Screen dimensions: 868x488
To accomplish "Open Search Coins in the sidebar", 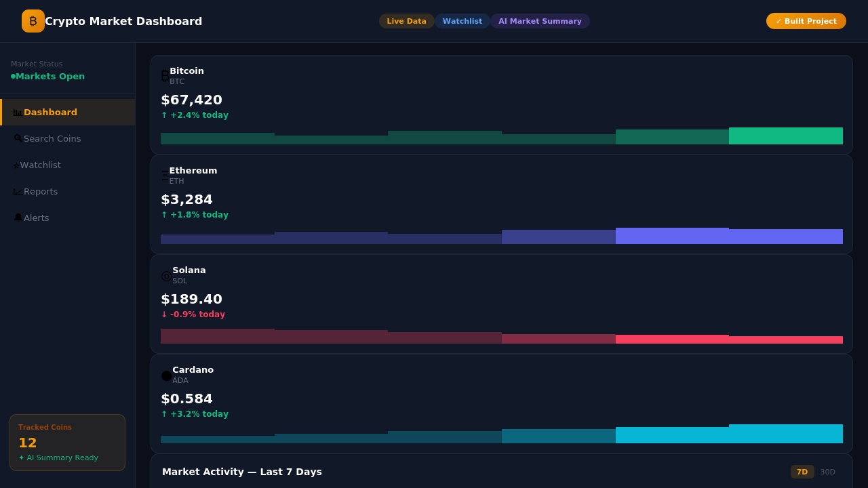I will (x=68, y=139).
